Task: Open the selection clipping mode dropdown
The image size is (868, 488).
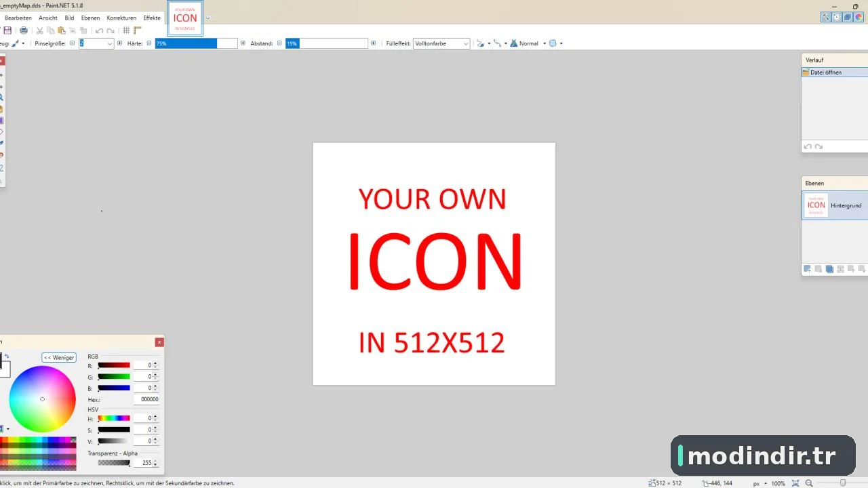Action: [555, 43]
